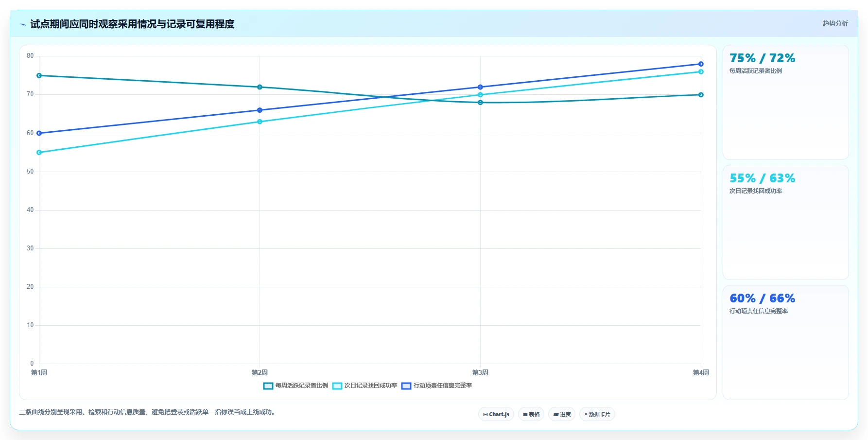Screen dimensions: 868x440
Task: Open the 75% / 72% stat card
Action: pyautogui.click(x=786, y=103)
